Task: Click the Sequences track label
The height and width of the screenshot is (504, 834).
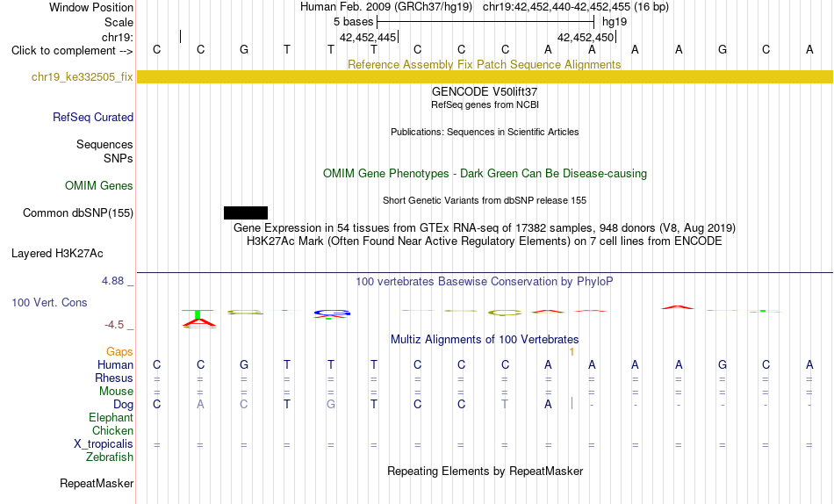Action: point(104,144)
